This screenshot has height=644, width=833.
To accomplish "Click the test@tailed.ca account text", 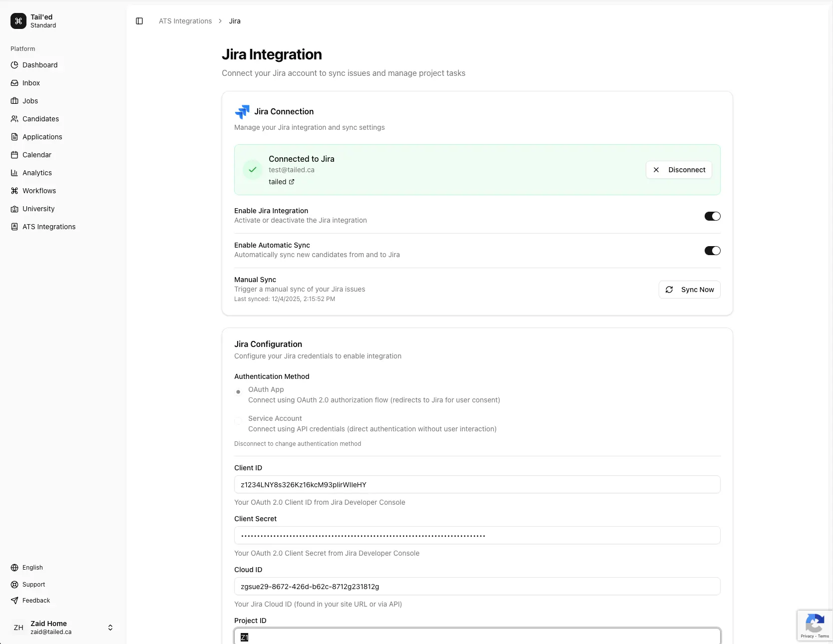I will coord(292,170).
